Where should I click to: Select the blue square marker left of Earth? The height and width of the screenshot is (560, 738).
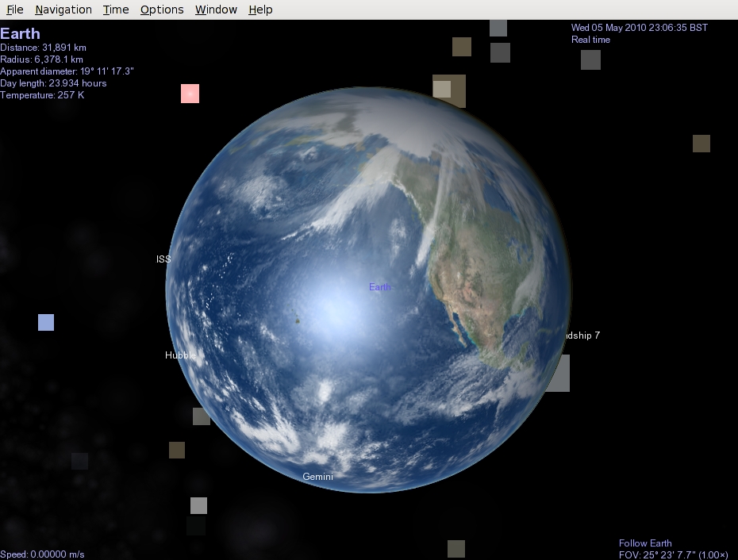[x=46, y=322]
